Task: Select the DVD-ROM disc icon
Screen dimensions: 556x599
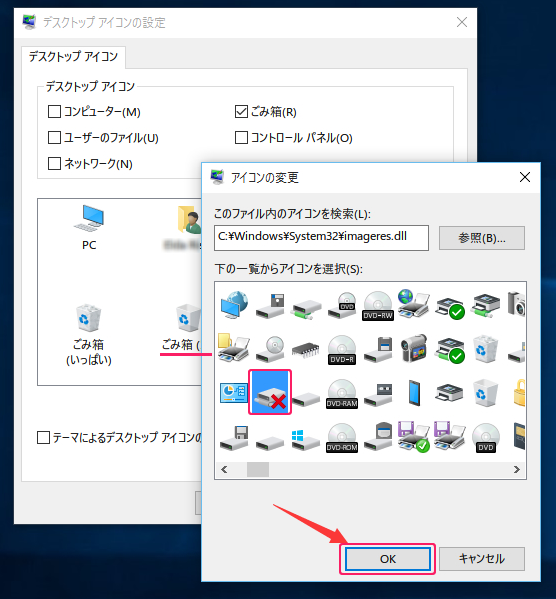Action: point(342,438)
